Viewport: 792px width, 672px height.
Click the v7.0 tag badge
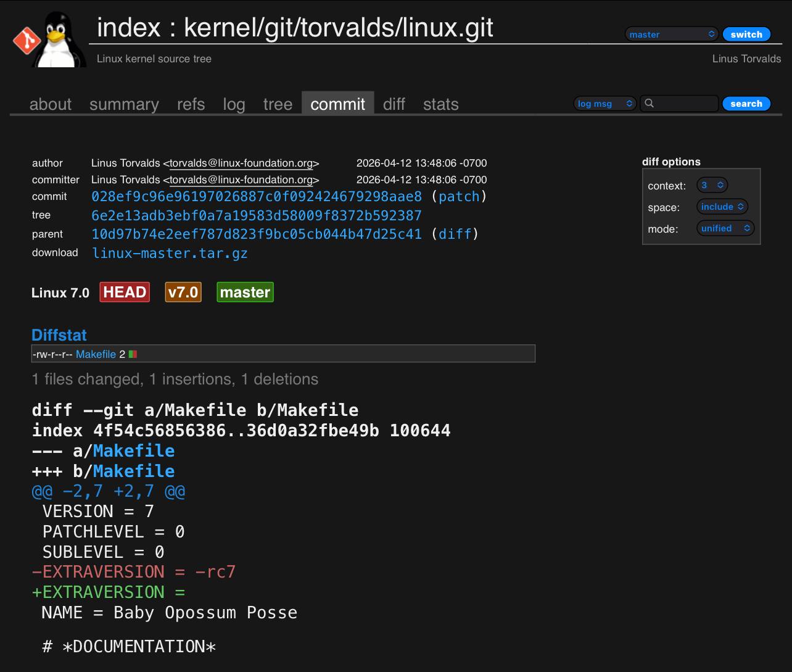coord(183,292)
